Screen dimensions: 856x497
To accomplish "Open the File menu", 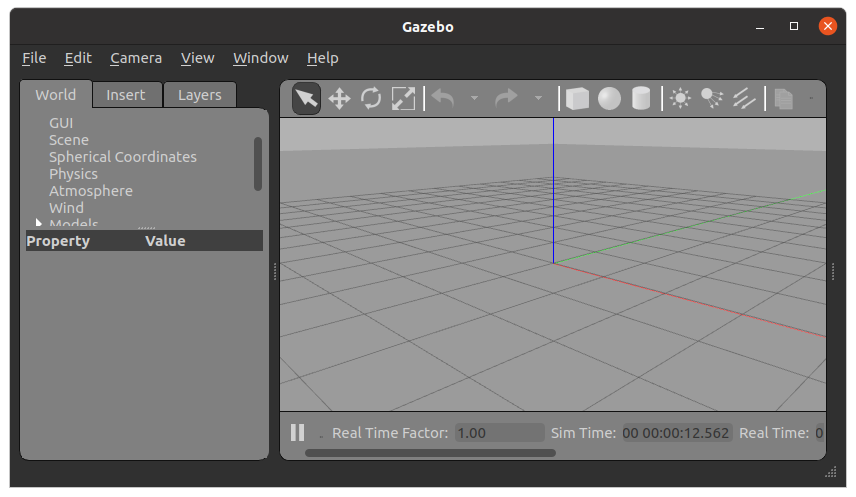I will click(x=34, y=58).
